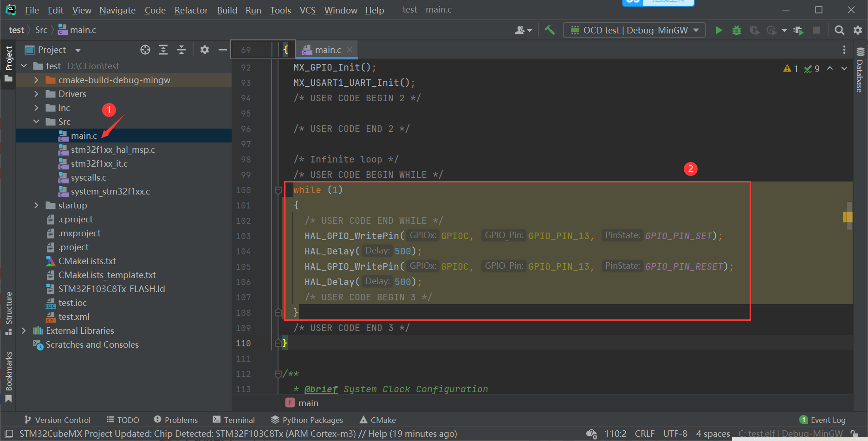Open the Structure tool window
868x441 pixels.
coord(8,313)
